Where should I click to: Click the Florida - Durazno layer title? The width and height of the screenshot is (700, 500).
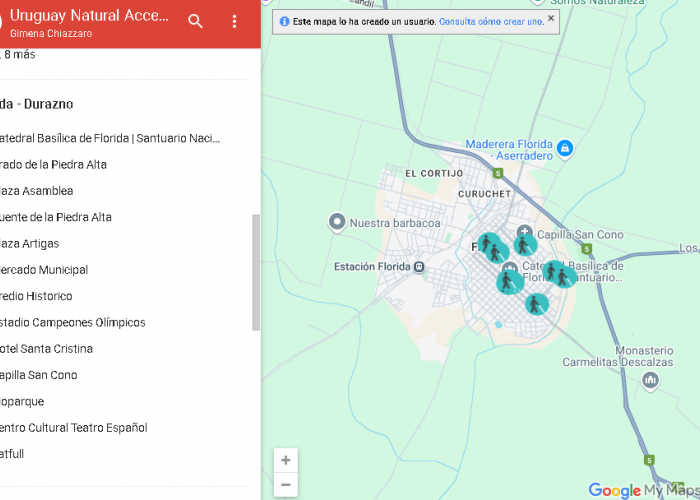(38, 104)
